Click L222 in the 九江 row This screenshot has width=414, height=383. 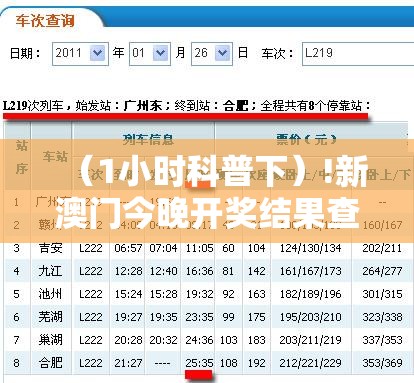click(91, 271)
